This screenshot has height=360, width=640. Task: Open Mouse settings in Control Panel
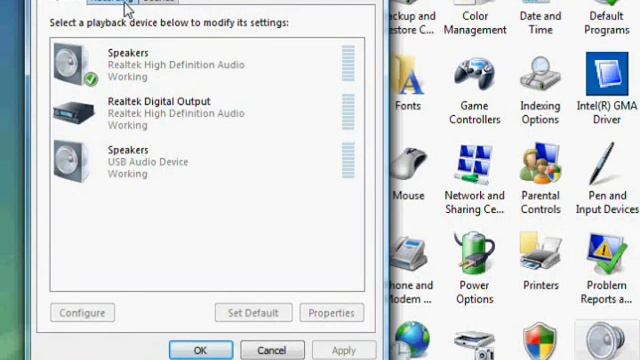click(x=408, y=173)
